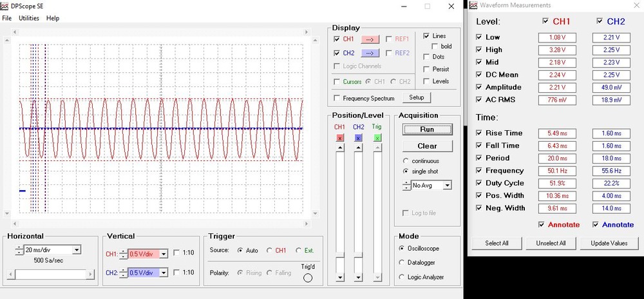Image resolution: width=644 pixels, height=299 pixels.
Task: Click the DPScope SE title bar icon
Action: click(x=6, y=6)
